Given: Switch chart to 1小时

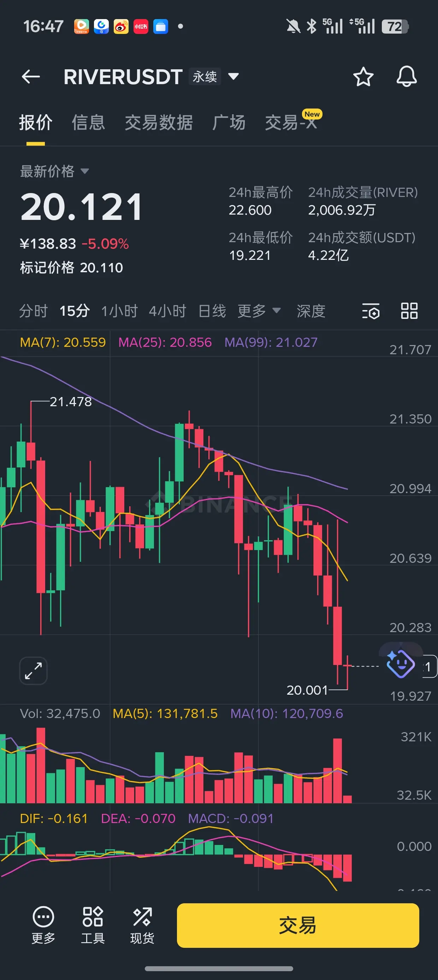Looking at the screenshot, I should click(x=119, y=311).
